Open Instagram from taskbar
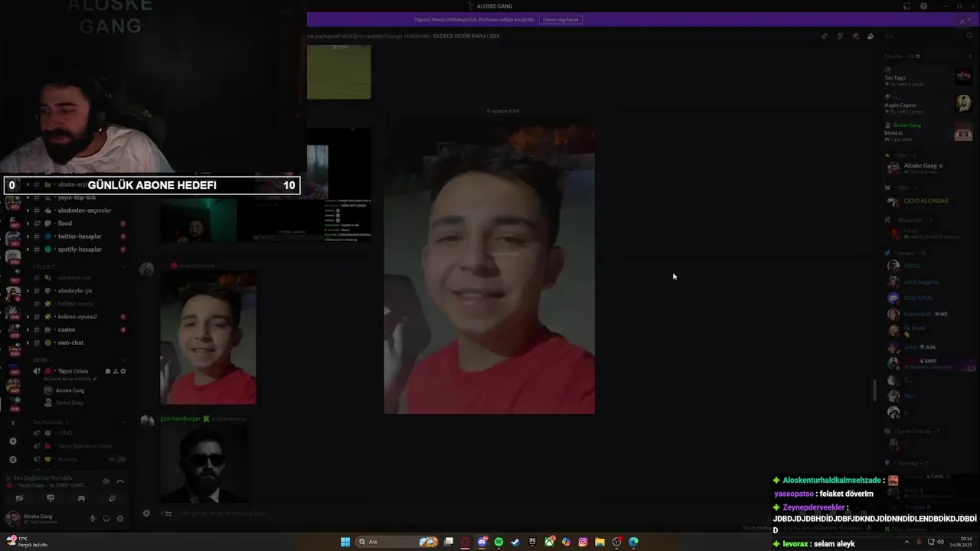The height and width of the screenshot is (551, 980). pyautogui.click(x=583, y=542)
